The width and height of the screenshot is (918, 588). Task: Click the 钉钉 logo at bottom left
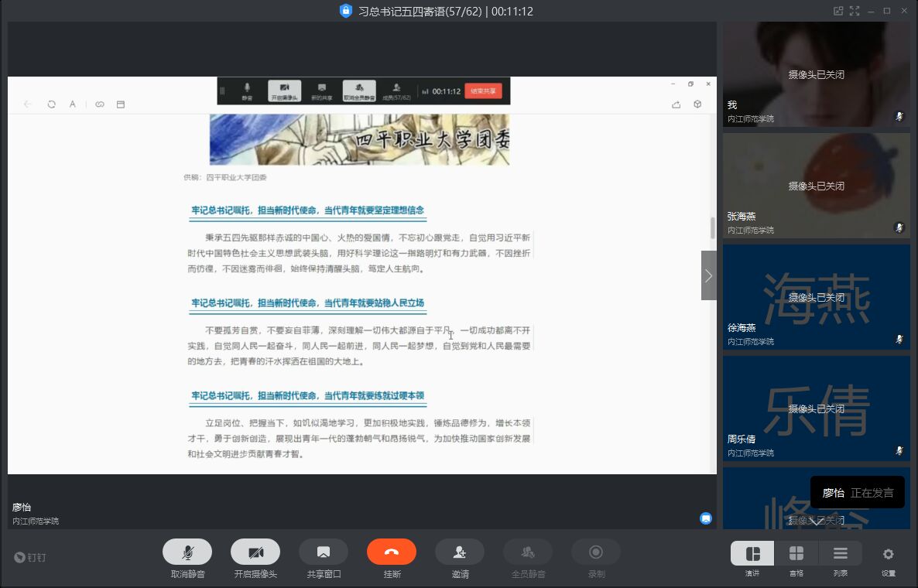[x=30, y=557]
